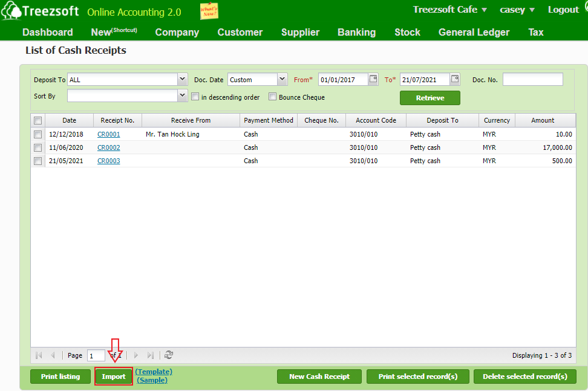Type in the Doc. No. field
Image resolution: width=588 pixels, height=391 pixels.
pyautogui.click(x=532, y=79)
